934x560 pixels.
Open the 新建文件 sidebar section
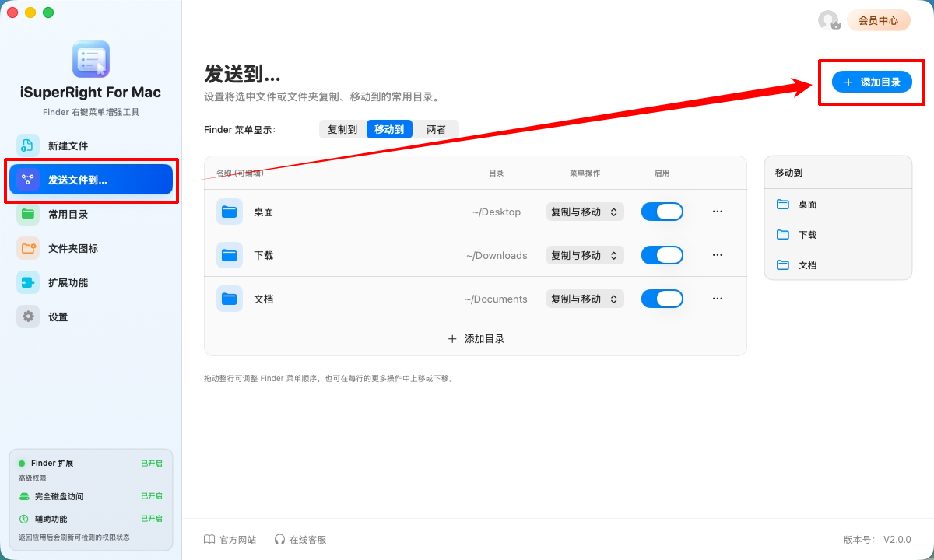click(x=91, y=145)
